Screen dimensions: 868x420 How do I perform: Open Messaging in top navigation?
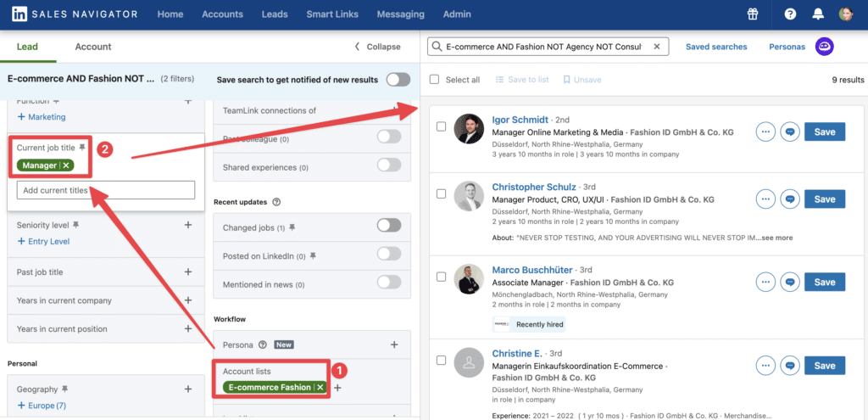coord(400,14)
